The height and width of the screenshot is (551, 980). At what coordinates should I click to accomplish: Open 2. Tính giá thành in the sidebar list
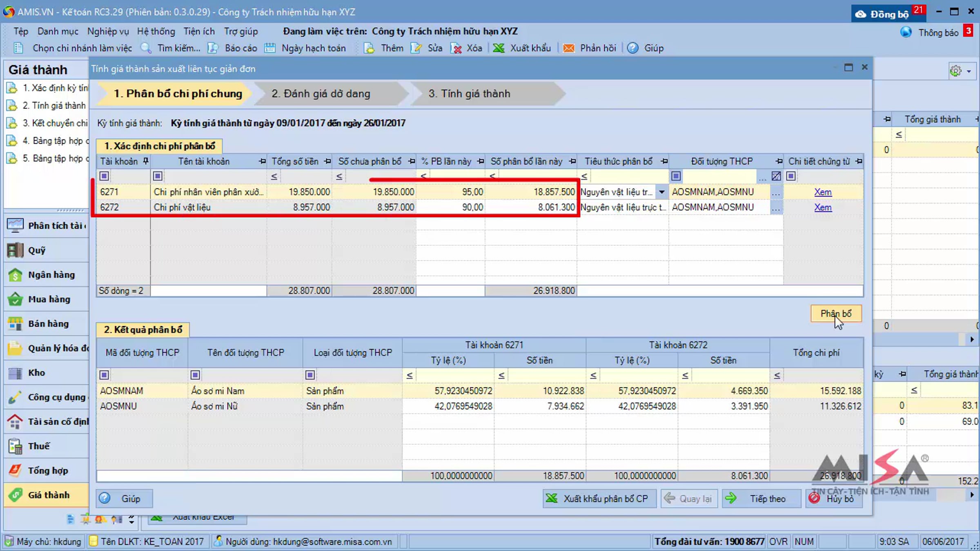point(47,105)
